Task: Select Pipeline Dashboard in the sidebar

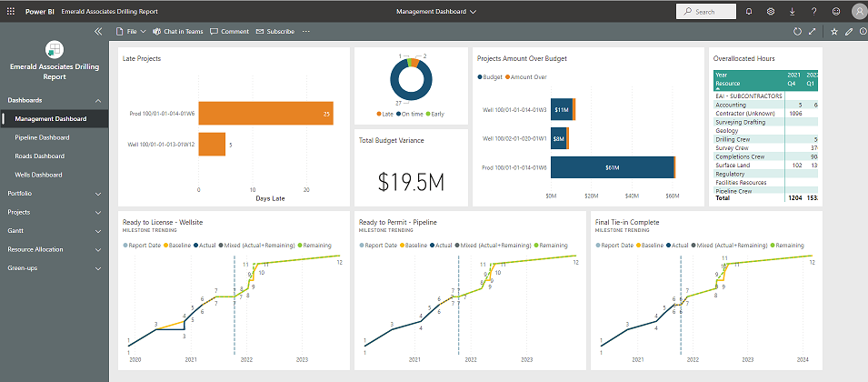Action: pyautogui.click(x=42, y=137)
